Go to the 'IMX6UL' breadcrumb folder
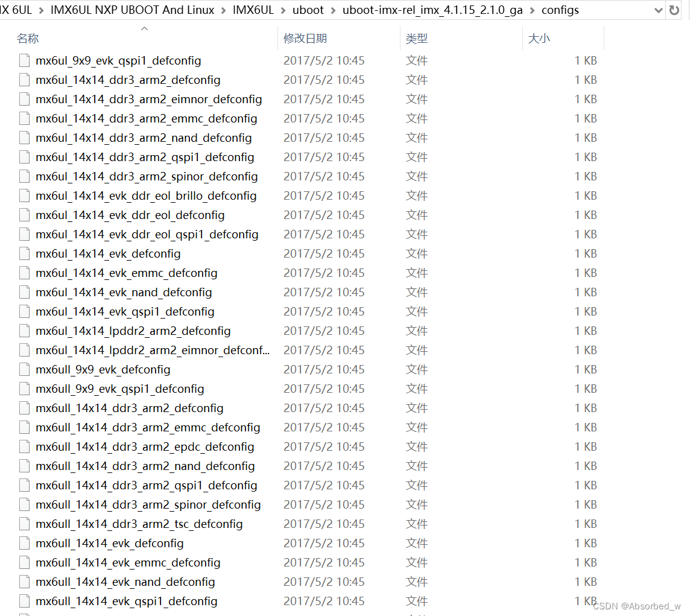The image size is (690, 616). pos(253,10)
